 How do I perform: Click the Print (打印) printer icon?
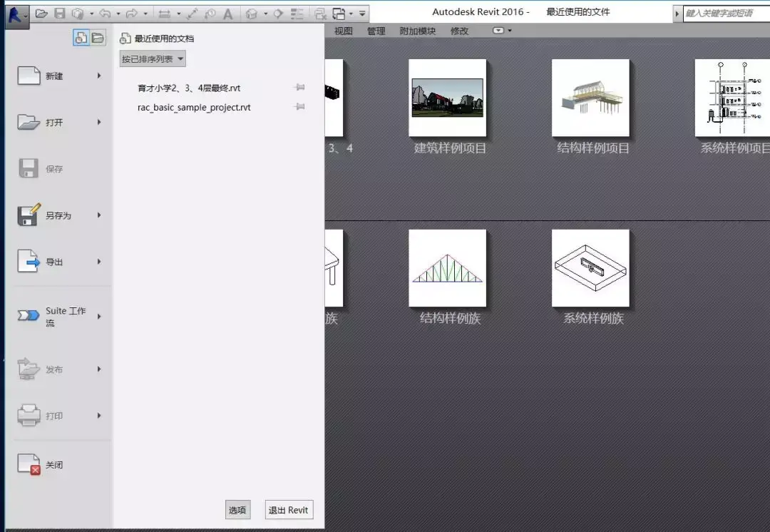pos(29,416)
